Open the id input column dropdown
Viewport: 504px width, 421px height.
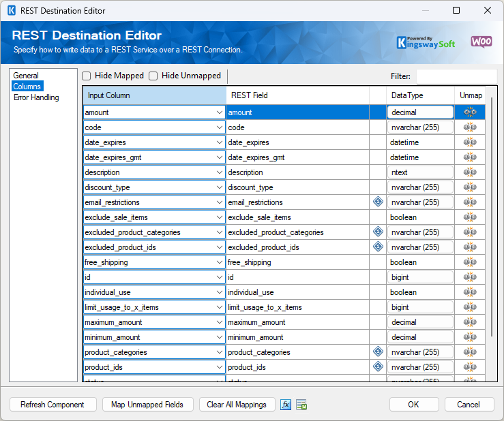pos(220,277)
